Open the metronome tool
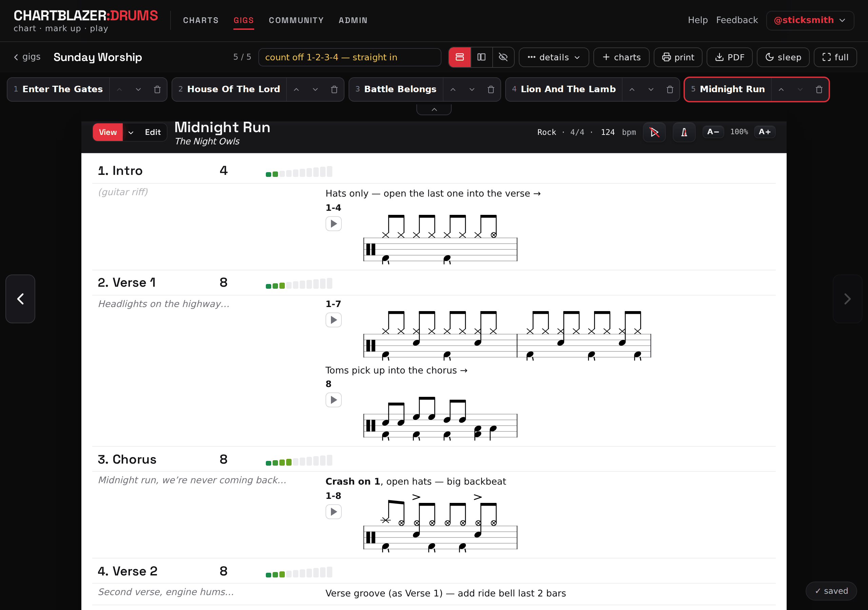868x610 pixels. (x=684, y=132)
